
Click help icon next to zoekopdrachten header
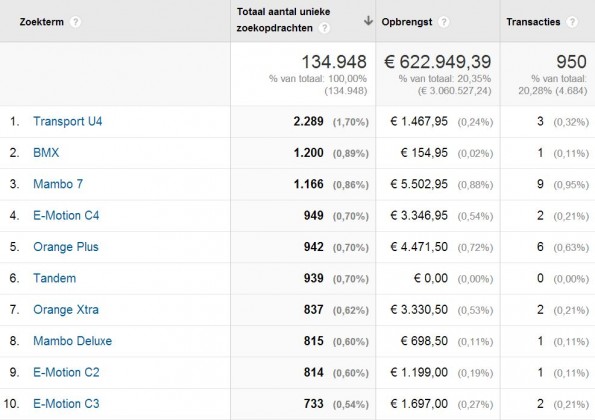click(x=324, y=28)
